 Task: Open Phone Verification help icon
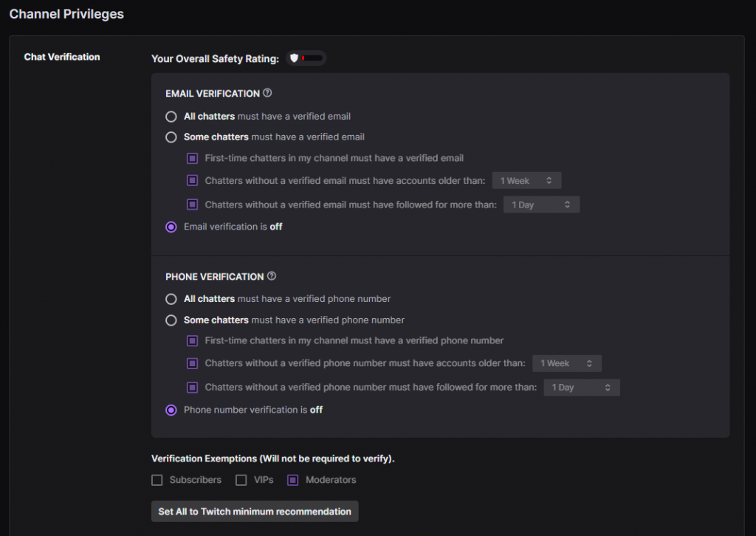point(272,276)
